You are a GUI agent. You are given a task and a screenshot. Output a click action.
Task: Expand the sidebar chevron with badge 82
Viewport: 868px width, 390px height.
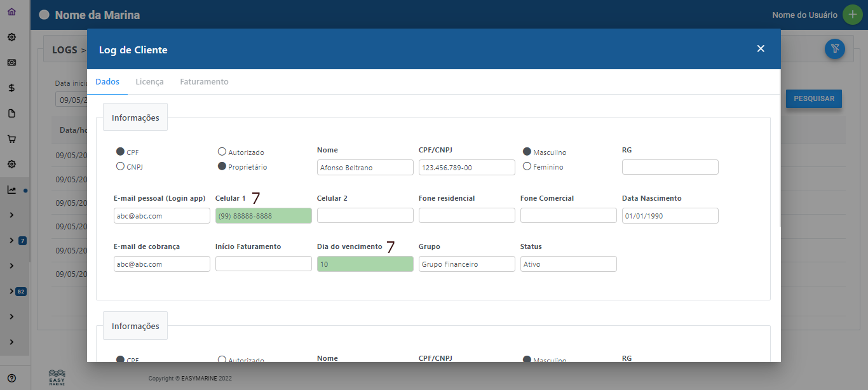pos(11,292)
